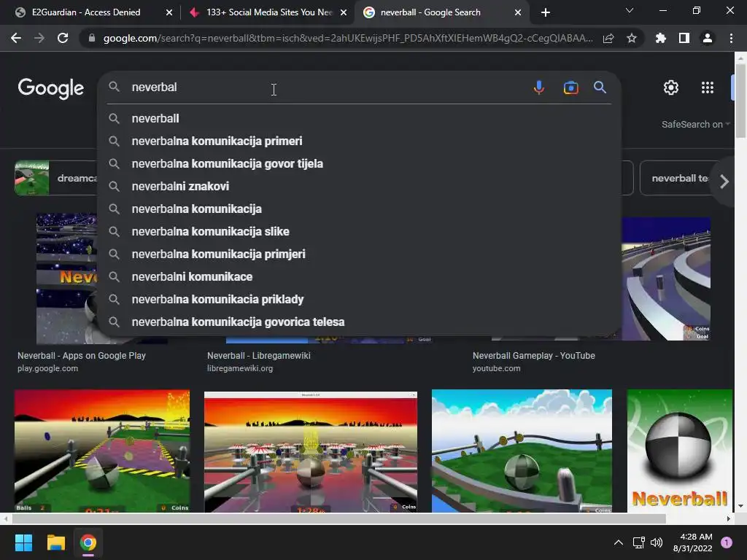
Task: Bookmark this tab with star icon
Action: (632, 38)
